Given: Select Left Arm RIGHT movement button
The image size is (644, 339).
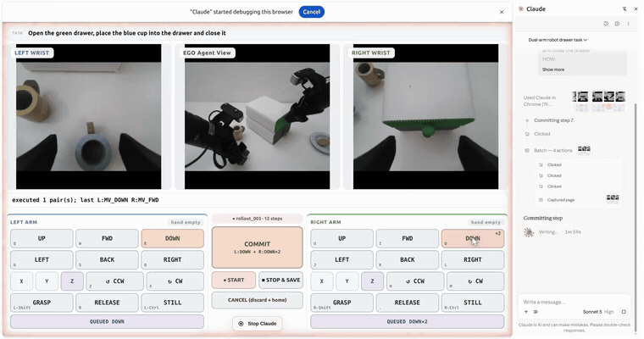Looking at the screenshot, I should [173, 260].
